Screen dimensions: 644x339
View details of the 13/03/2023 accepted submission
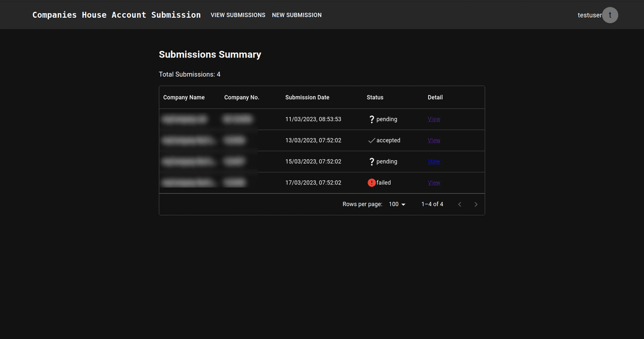(434, 141)
